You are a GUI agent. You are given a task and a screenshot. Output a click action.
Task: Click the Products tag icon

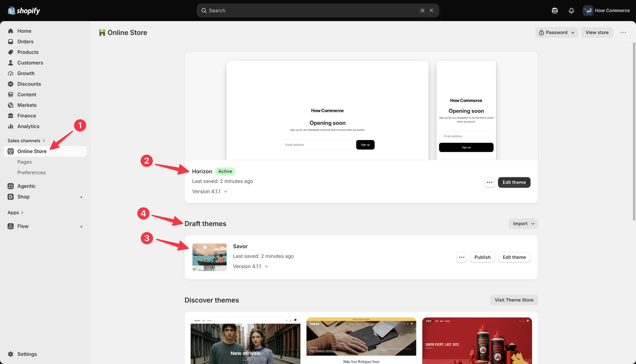tap(11, 52)
